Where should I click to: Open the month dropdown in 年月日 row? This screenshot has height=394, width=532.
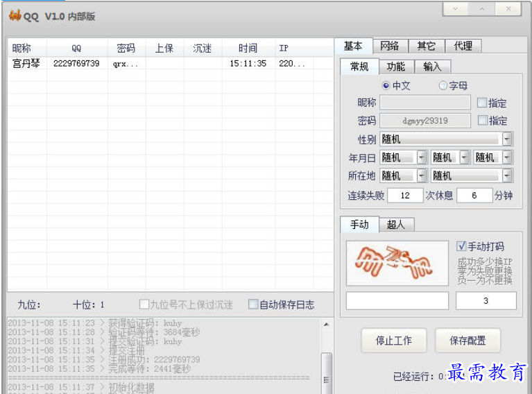tap(450, 157)
